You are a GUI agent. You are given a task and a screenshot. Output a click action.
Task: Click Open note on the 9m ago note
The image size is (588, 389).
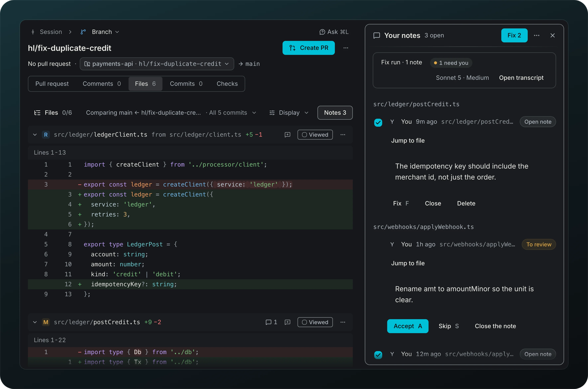[x=538, y=122]
